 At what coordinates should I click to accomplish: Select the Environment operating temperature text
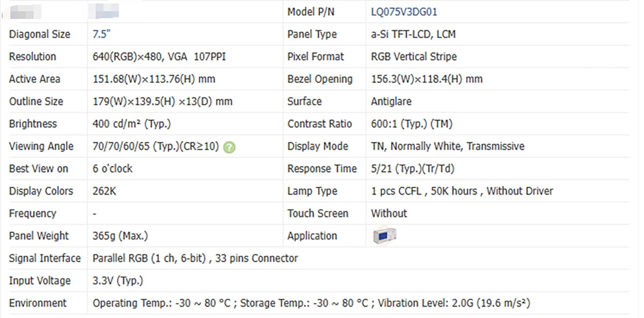point(162,303)
